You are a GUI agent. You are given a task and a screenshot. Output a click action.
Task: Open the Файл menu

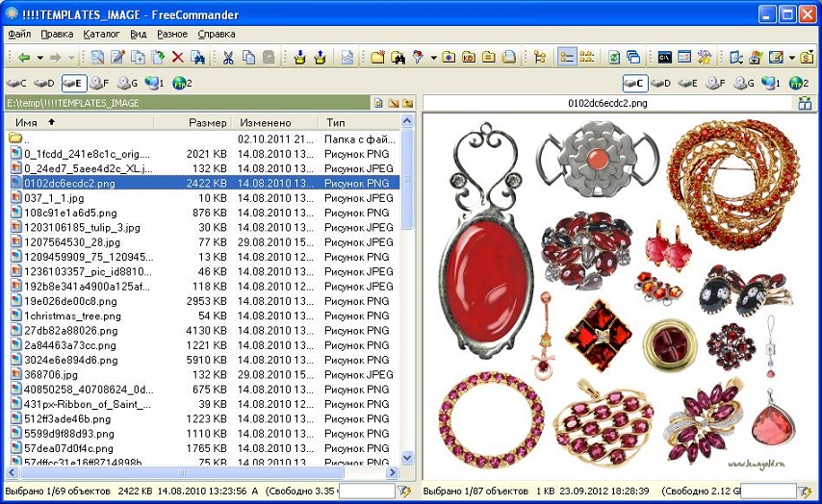pyautogui.click(x=19, y=34)
